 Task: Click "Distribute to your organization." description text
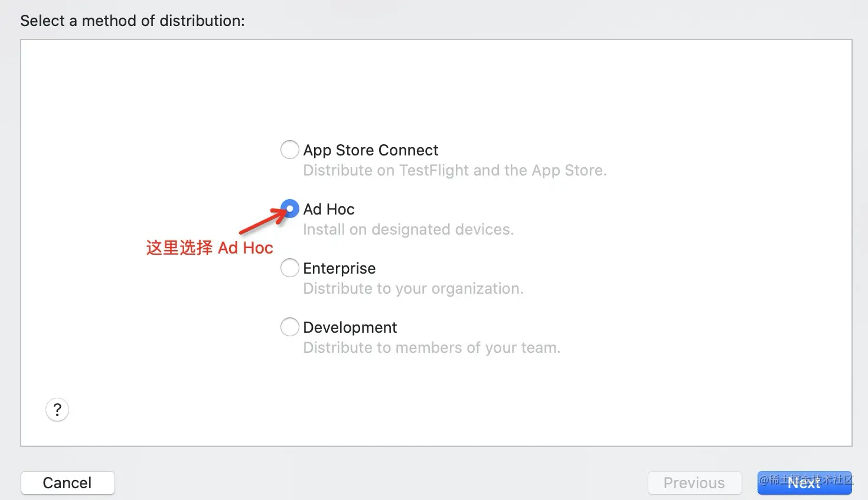coord(413,288)
